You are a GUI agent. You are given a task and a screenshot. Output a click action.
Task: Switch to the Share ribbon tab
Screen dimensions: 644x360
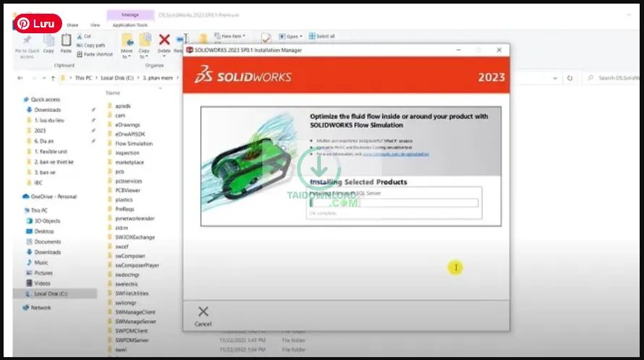(73, 25)
